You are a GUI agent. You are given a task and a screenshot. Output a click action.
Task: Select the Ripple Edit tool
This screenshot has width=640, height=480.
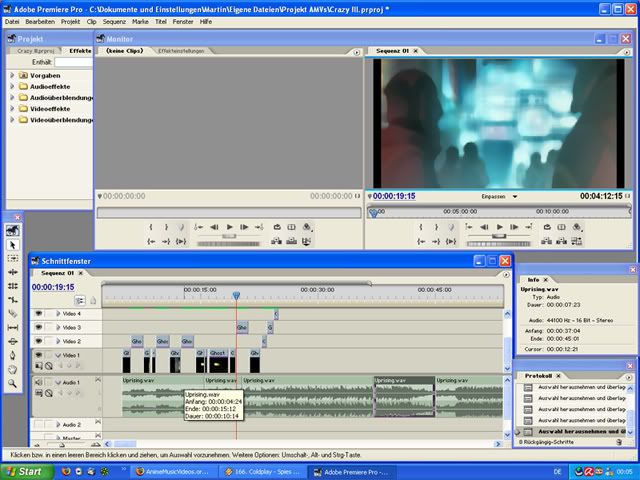[13, 271]
